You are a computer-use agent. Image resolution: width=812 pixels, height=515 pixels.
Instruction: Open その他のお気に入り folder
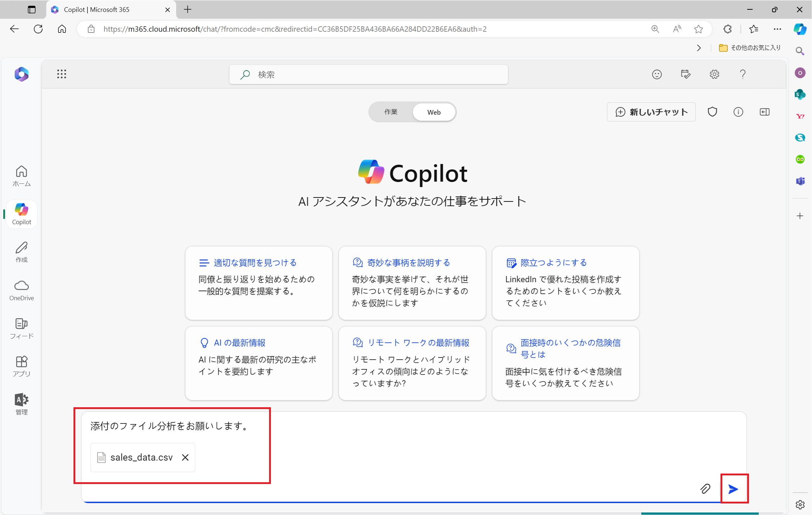750,48
